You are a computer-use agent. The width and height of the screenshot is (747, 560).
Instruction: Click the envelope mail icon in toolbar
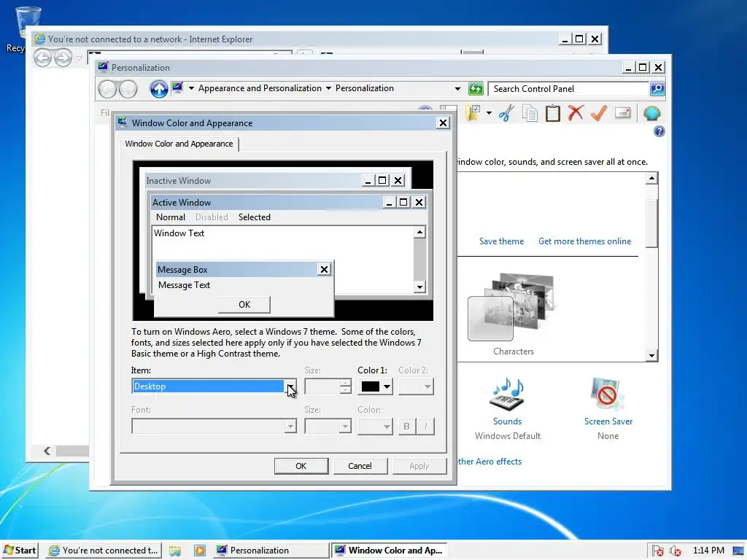(623, 113)
